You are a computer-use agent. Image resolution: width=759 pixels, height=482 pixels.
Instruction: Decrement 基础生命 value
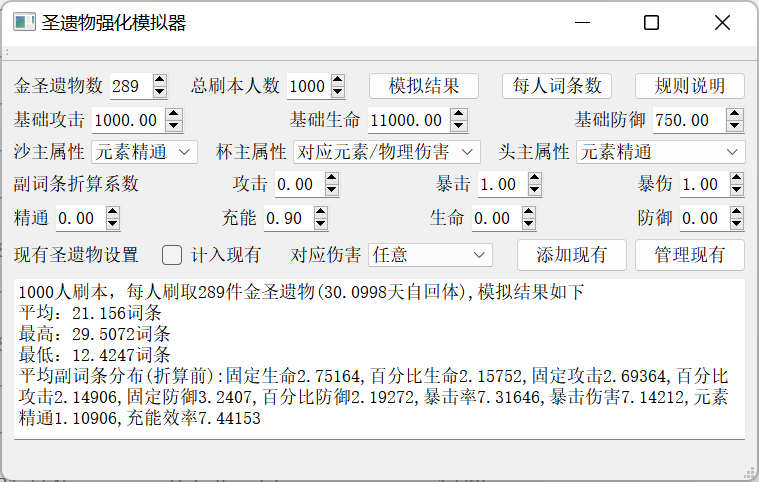pos(459,126)
